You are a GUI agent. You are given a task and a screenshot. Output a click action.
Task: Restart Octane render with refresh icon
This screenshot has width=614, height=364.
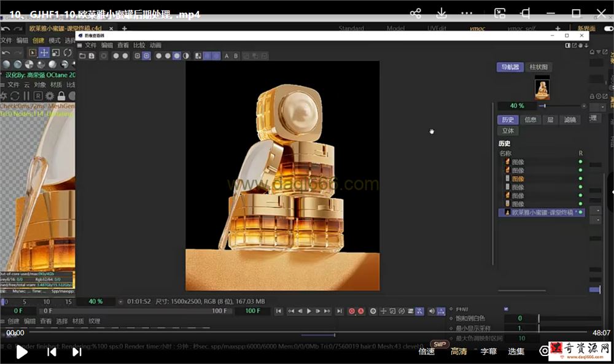pos(15,96)
